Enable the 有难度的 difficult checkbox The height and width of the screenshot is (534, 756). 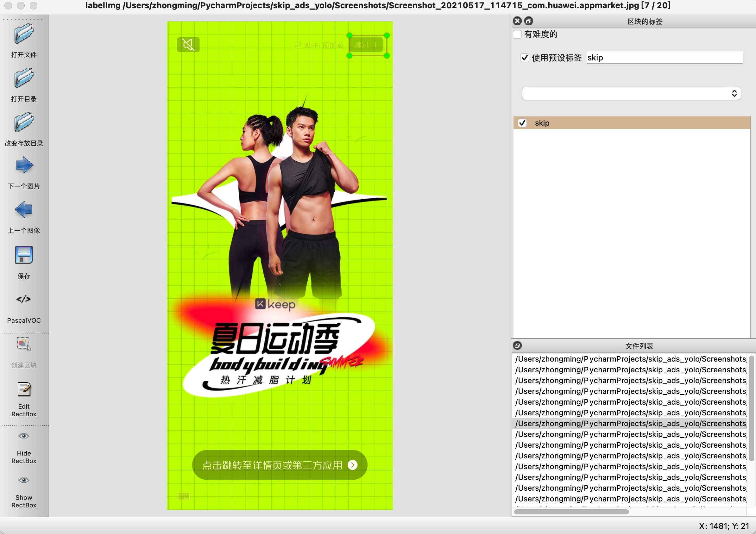pos(517,34)
